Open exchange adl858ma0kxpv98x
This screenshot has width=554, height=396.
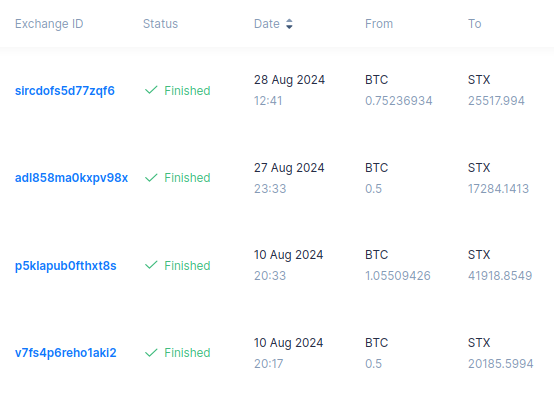tap(71, 178)
